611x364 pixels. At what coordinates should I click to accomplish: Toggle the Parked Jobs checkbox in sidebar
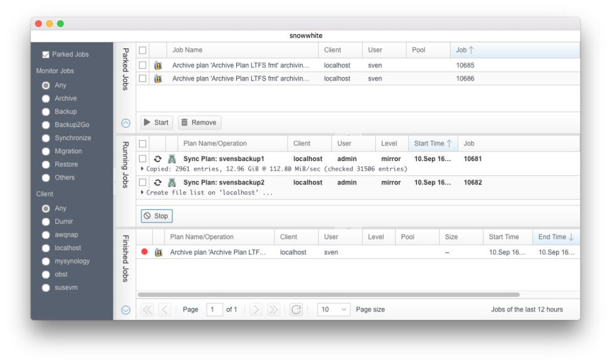click(46, 55)
